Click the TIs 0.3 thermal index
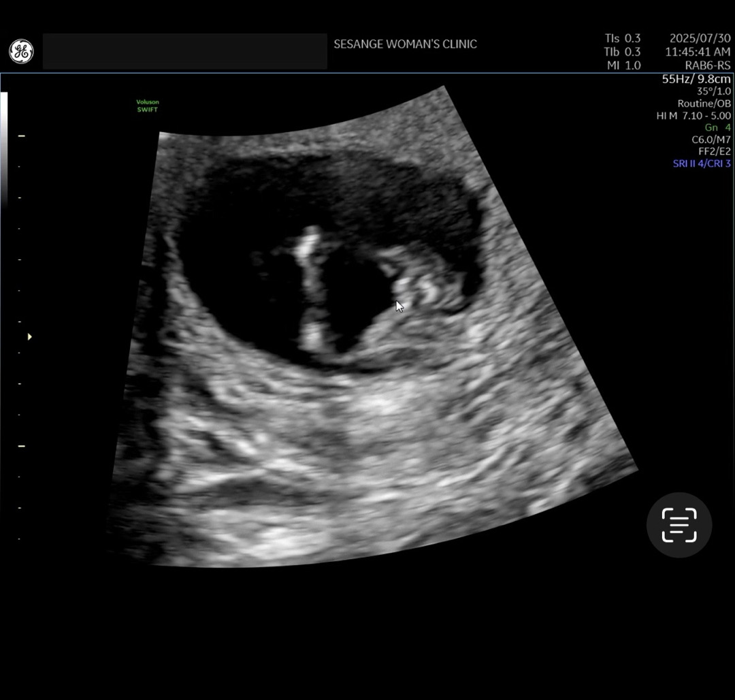The image size is (735, 700). [622, 39]
